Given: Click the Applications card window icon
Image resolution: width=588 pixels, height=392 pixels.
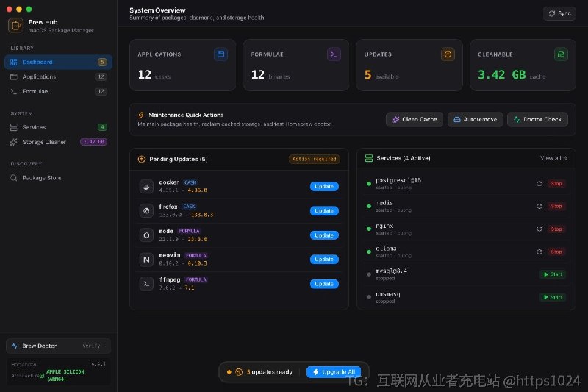Looking at the screenshot, I should 221,54.
